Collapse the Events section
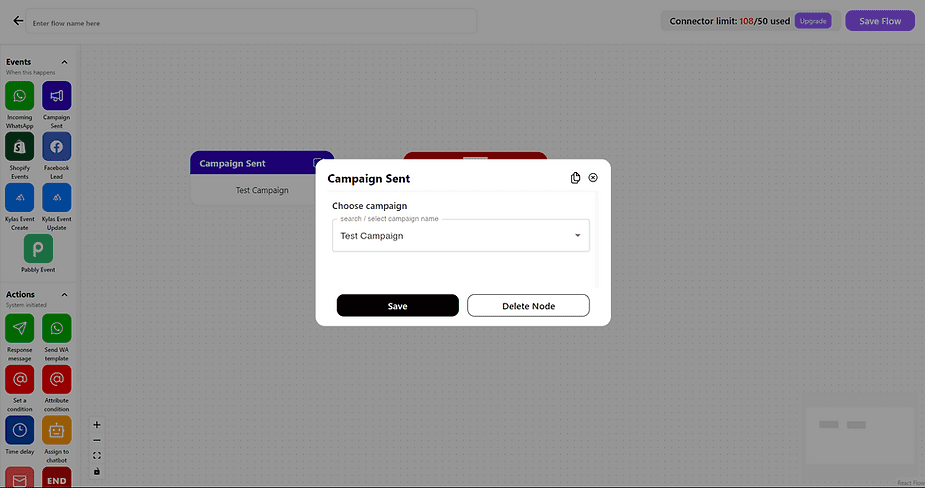The image size is (925, 488). click(64, 62)
